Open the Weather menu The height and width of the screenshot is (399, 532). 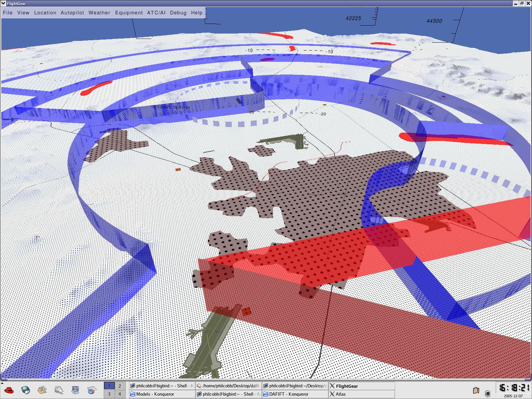point(99,13)
